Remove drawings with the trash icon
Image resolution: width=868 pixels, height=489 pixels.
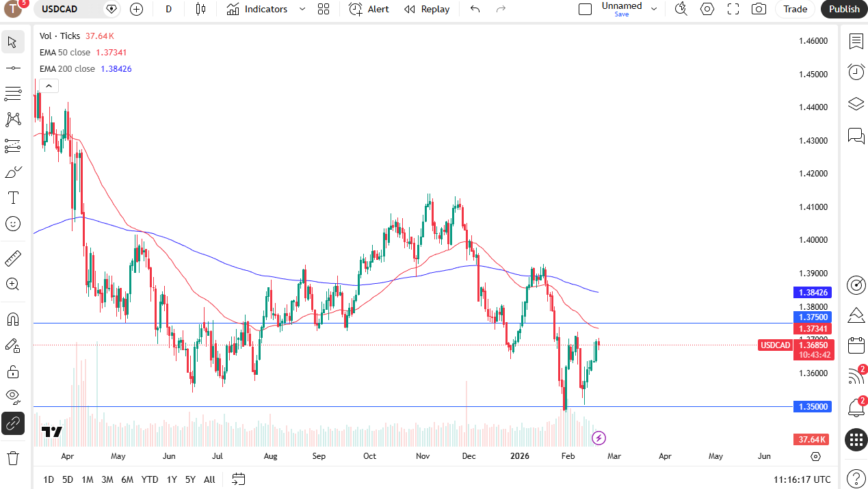(x=12, y=458)
